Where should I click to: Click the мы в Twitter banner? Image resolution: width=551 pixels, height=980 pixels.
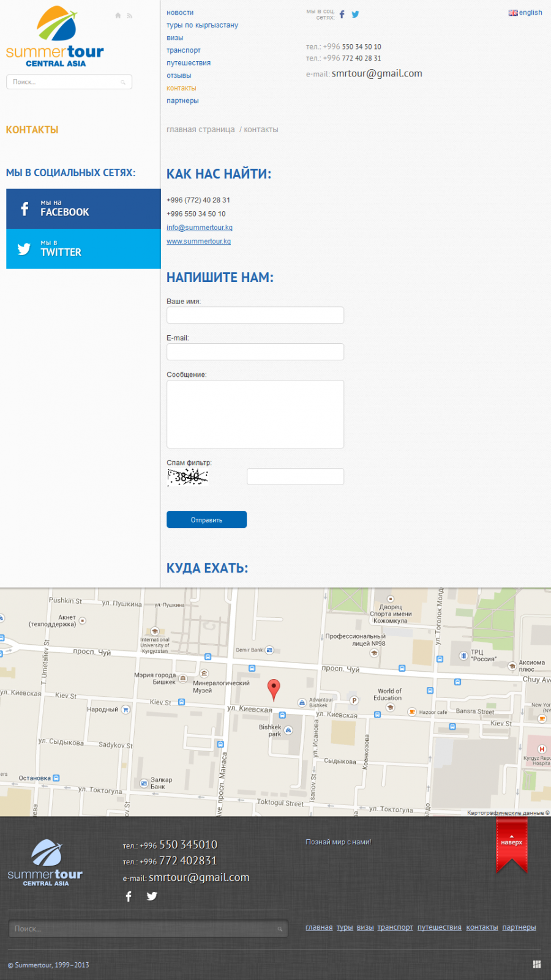[x=83, y=249]
